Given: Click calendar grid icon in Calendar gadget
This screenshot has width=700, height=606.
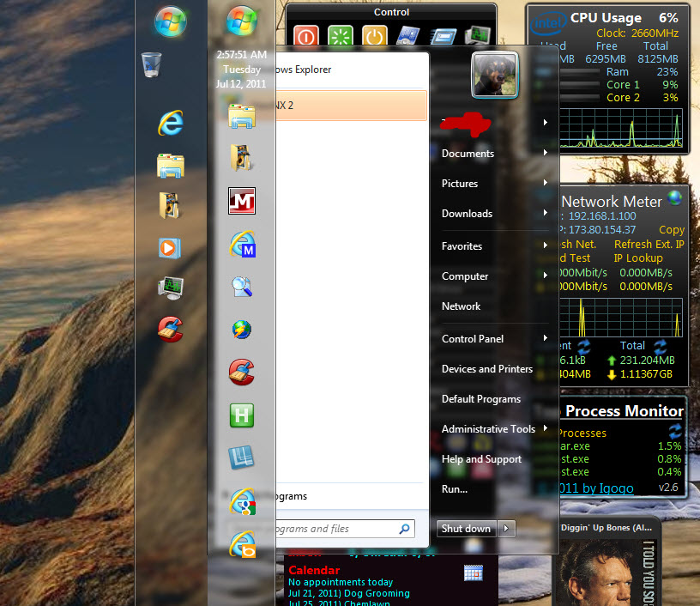Looking at the screenshot, I should tap(473, 573).
